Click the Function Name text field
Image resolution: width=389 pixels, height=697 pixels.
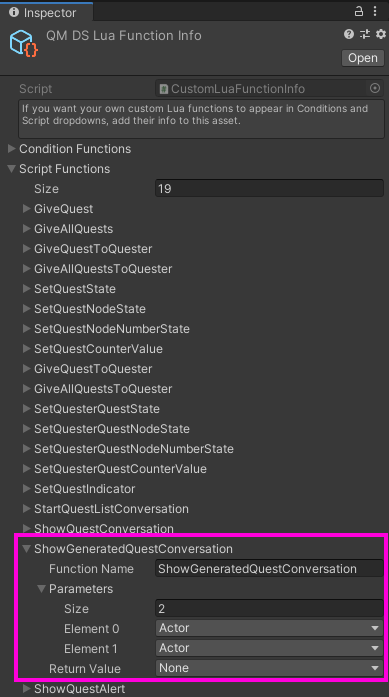[269, 569]
